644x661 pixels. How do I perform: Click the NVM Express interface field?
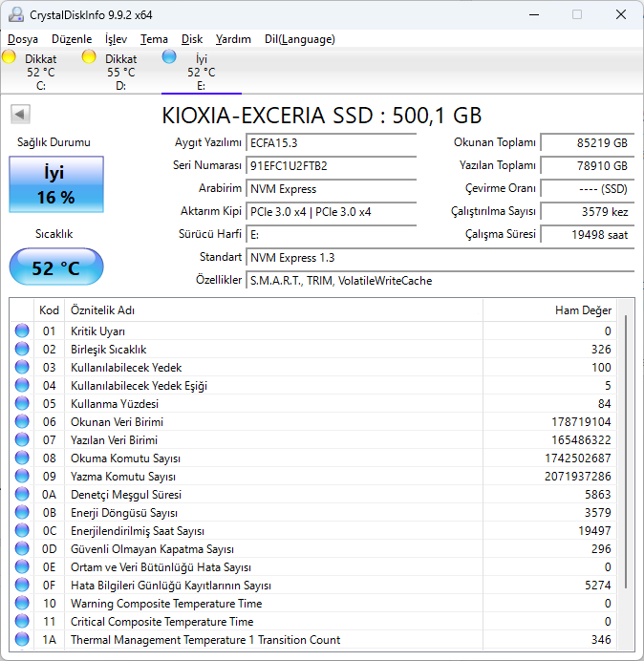coord(331,189)
